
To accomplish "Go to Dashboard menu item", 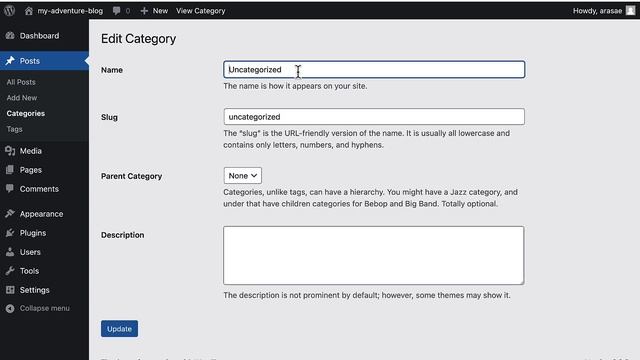I will coord(39,36).
